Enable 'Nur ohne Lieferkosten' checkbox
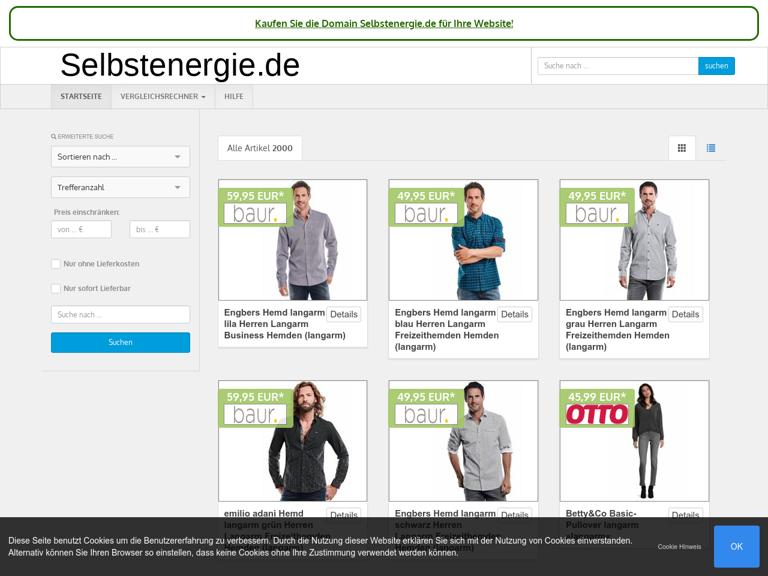Screen dimensions: 768x576 pyautogui.click(x=56, y=264)
